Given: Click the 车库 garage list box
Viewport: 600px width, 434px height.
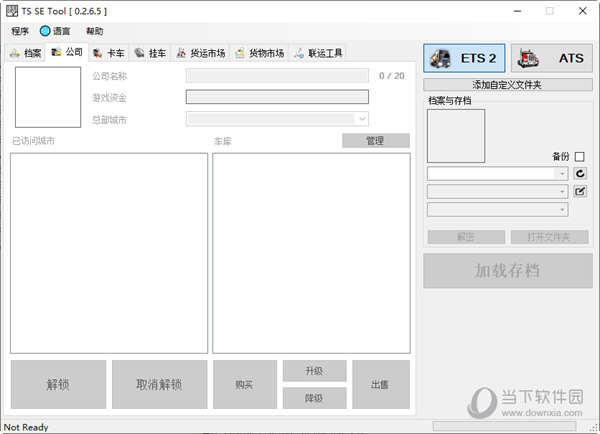Looking at the screenshot, I should [x=311, y=253].
